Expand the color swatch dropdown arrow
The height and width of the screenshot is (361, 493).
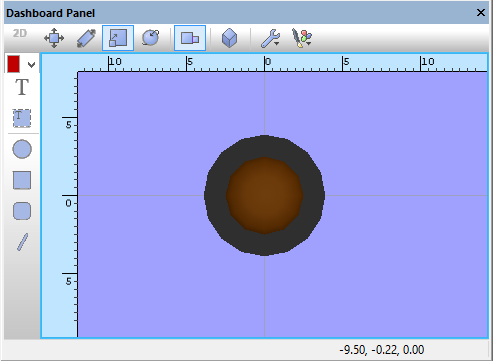coord(31,65)
